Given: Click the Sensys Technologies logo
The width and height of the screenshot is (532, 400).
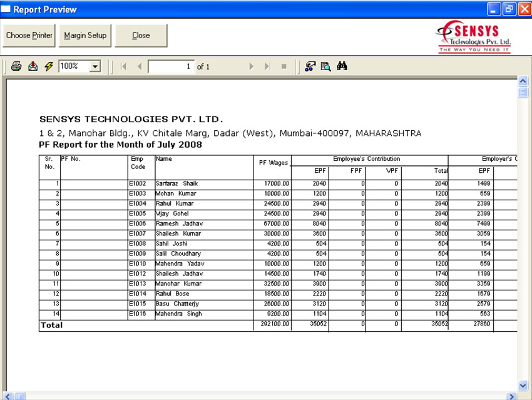Looking at the screenshot, I should click(x=474, y=37).
